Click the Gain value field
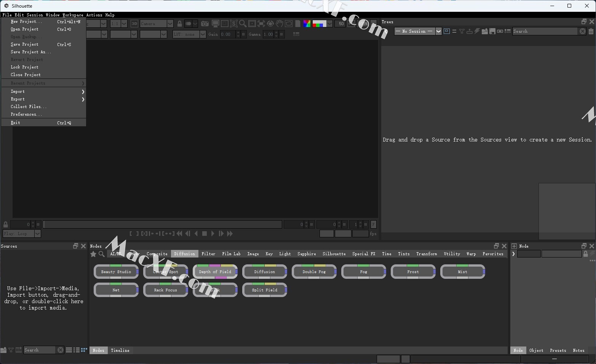 pyautogui.click(x=228, y=34)
